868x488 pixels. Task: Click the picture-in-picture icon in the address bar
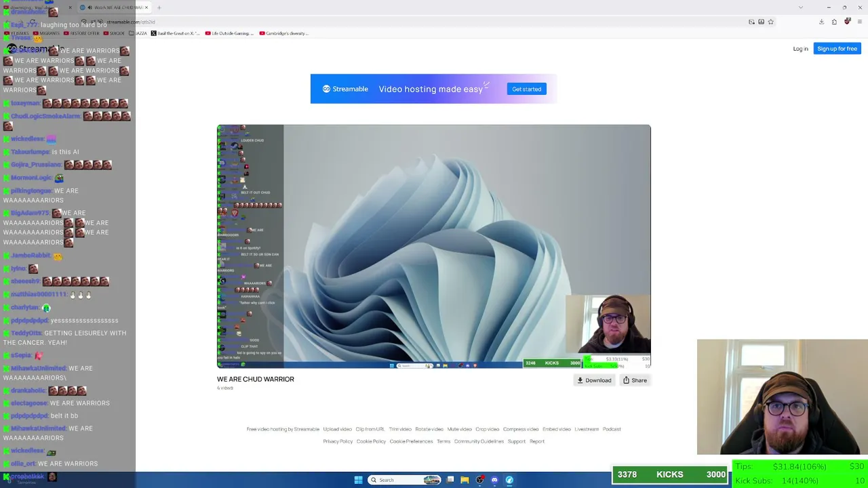pos(751,22)
